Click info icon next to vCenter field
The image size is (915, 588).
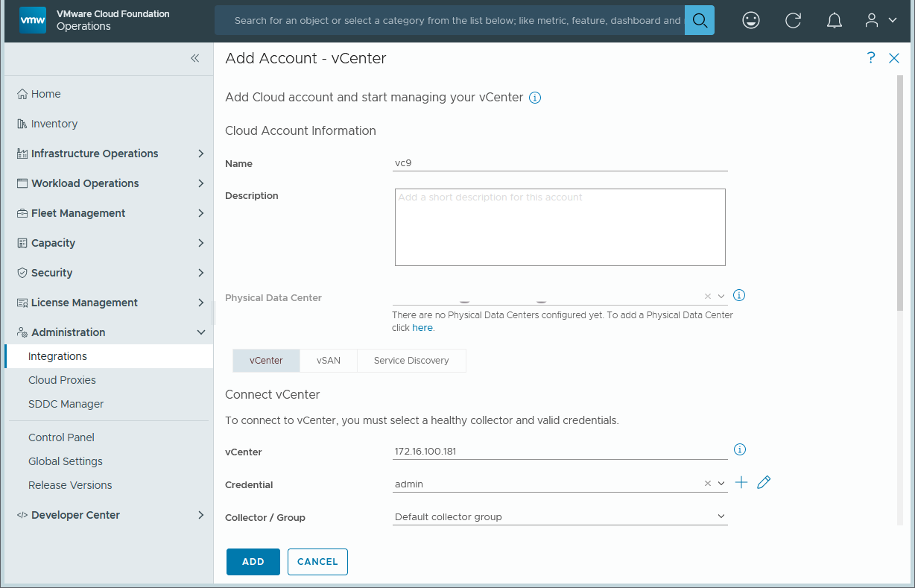tap(740, 449)
